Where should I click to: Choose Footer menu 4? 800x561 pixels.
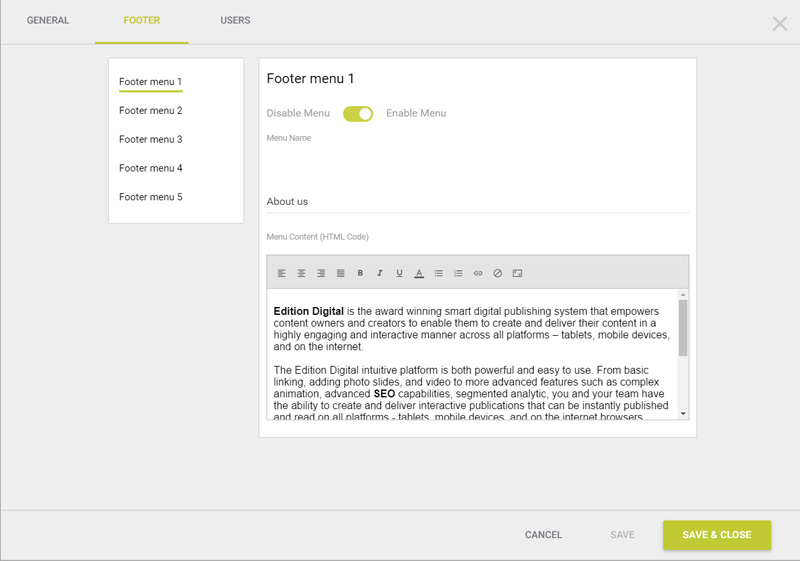[151, 168]
